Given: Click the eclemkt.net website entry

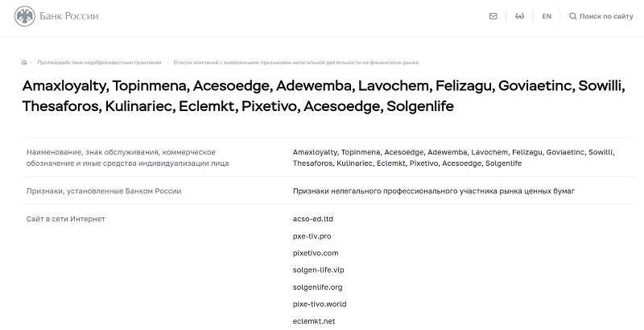Looking at the screenshot, I should [314, 321].
